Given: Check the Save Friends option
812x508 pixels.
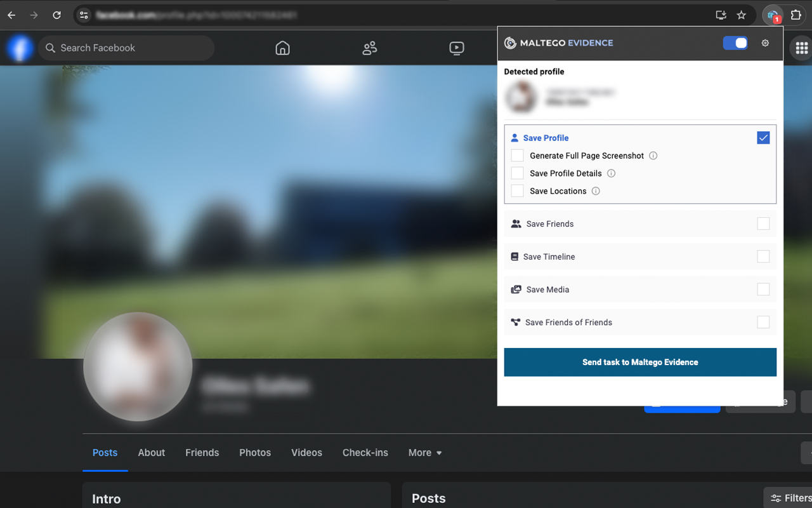Looking at the screenshot, I should [763, 224].
